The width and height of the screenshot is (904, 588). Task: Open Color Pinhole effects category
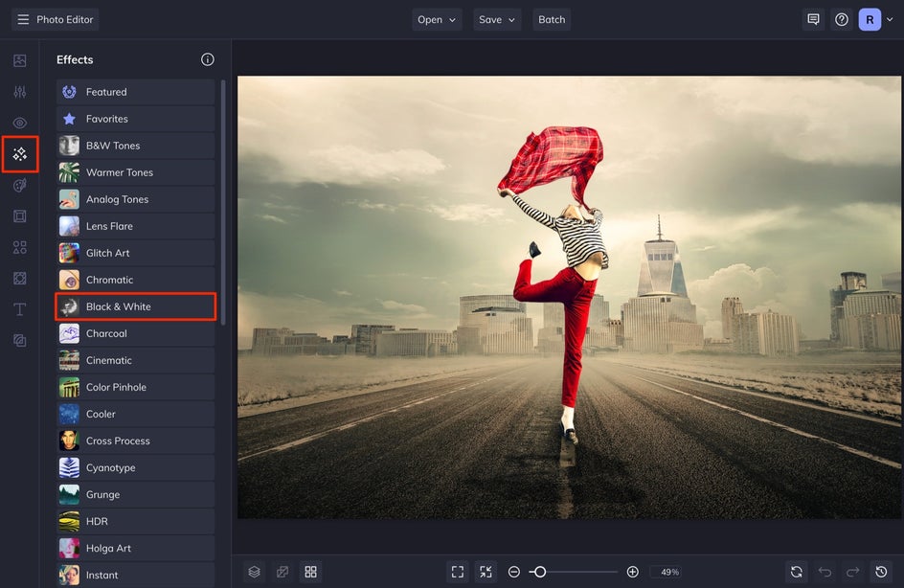tap(135, 388)
